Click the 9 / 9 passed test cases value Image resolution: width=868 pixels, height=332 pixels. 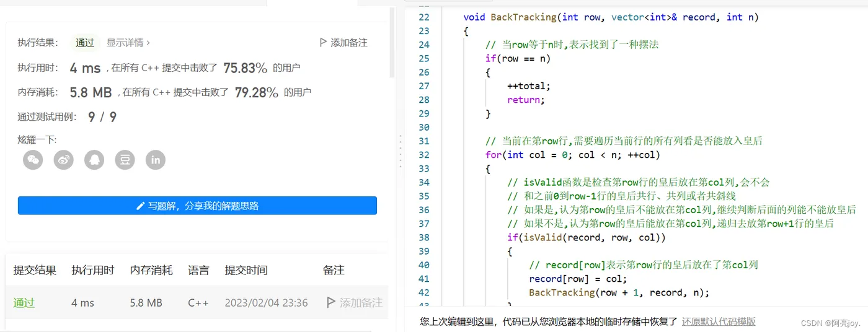click(102, 116)
